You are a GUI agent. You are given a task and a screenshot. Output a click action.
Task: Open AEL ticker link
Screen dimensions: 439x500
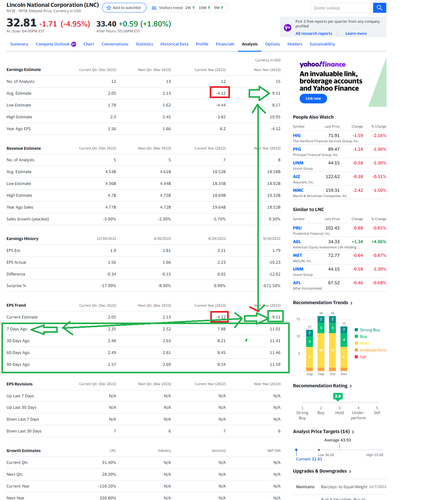point(297,242)
